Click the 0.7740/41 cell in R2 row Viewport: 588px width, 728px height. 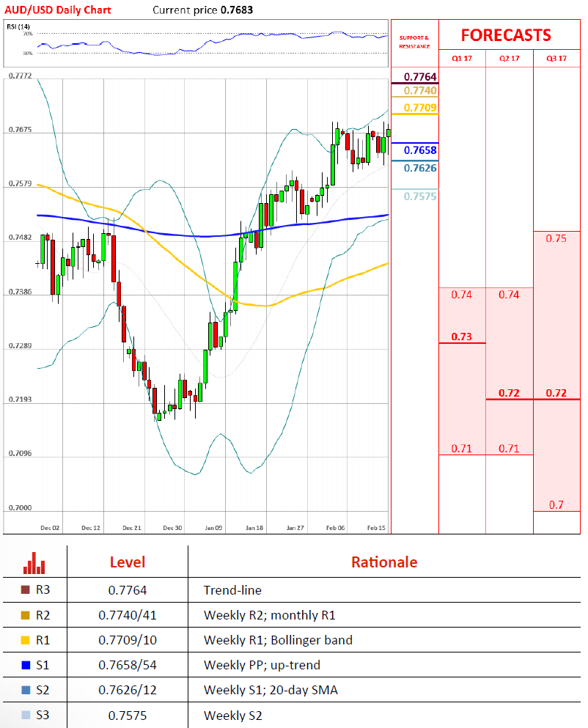[128, 615]
